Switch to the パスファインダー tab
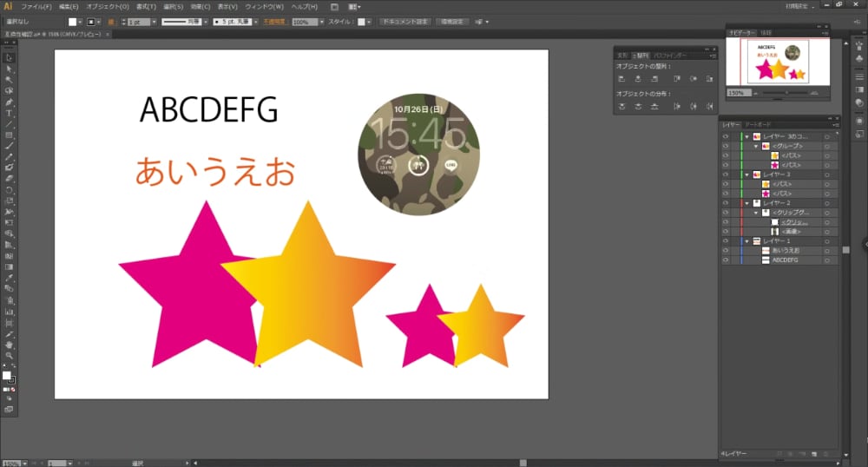Viewport: 868px width, 467px height. [x=669, y=54]
